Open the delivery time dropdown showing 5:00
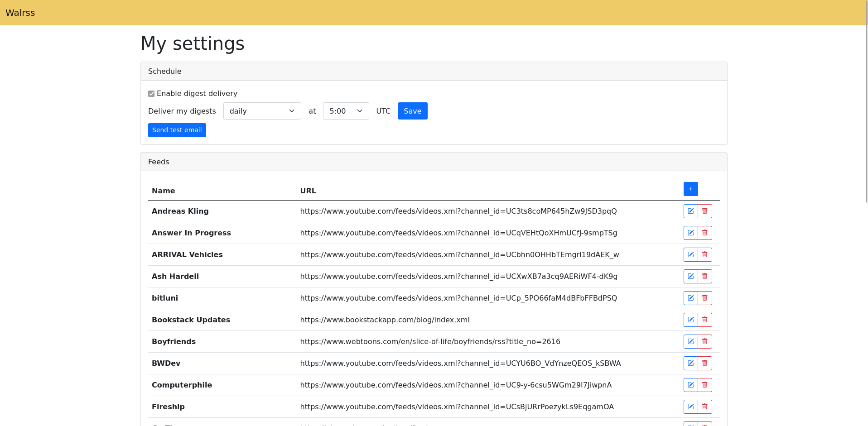Viewport: 868px width, 426px height. tap(346, 111)
